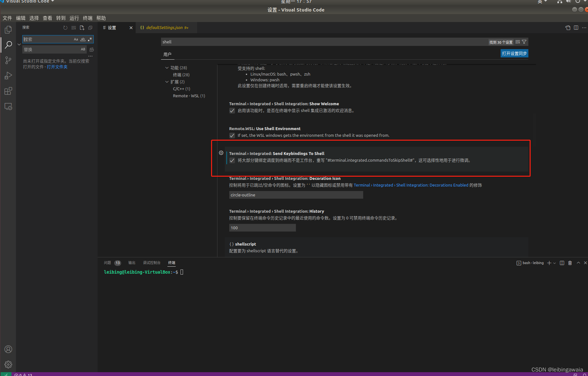Select Remote - WSL (1) in settings tree
The image size is (588, 376).
pyautogui.click(x=189, y=96)
